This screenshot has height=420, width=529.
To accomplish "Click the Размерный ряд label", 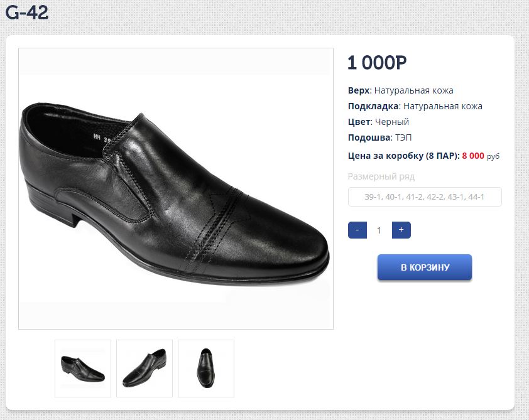I will [381, 176].
